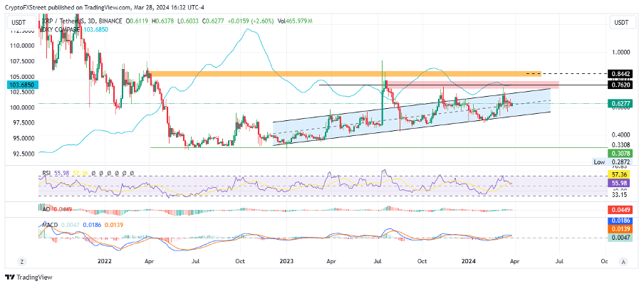Click the TradingView logo
Screen dimensions: 644x286
28,277
